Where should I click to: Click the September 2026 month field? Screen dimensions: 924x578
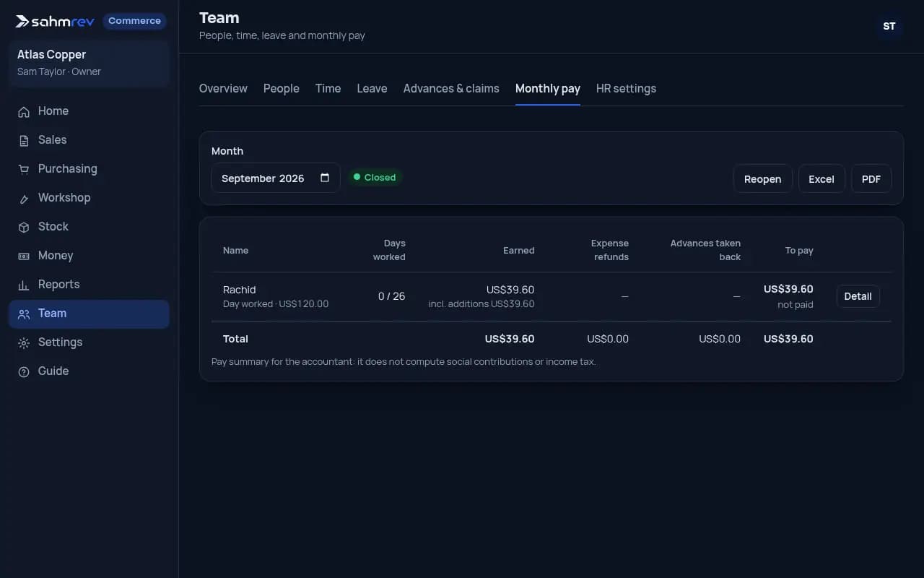[276, 178]
